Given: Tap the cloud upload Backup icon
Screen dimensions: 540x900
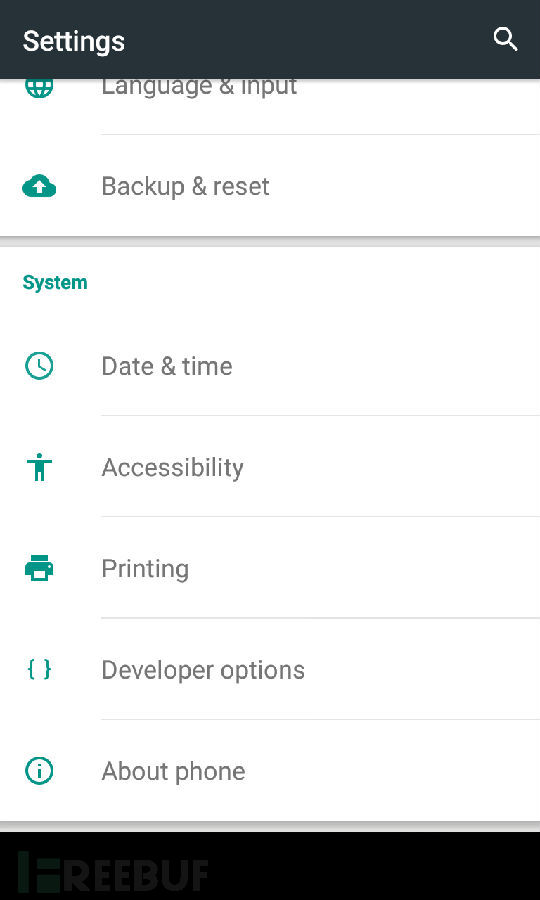Looking at the screenshot, I should click(39, 187).
